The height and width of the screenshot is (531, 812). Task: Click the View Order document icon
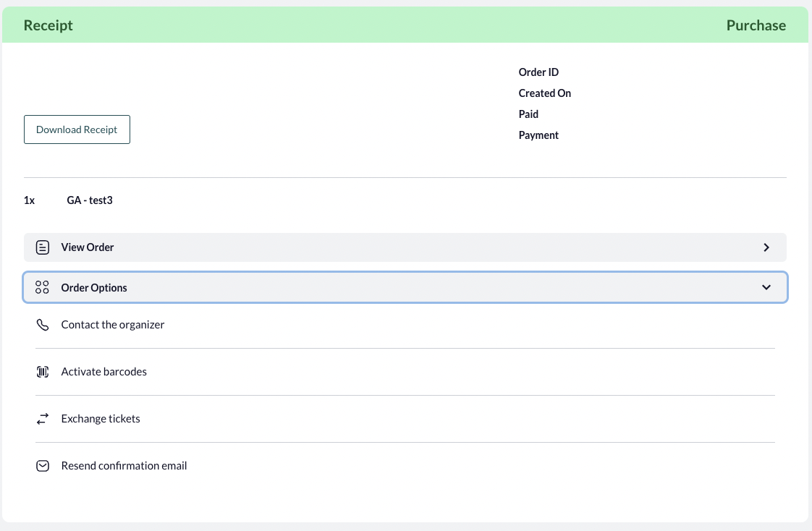tap(43, 247)
